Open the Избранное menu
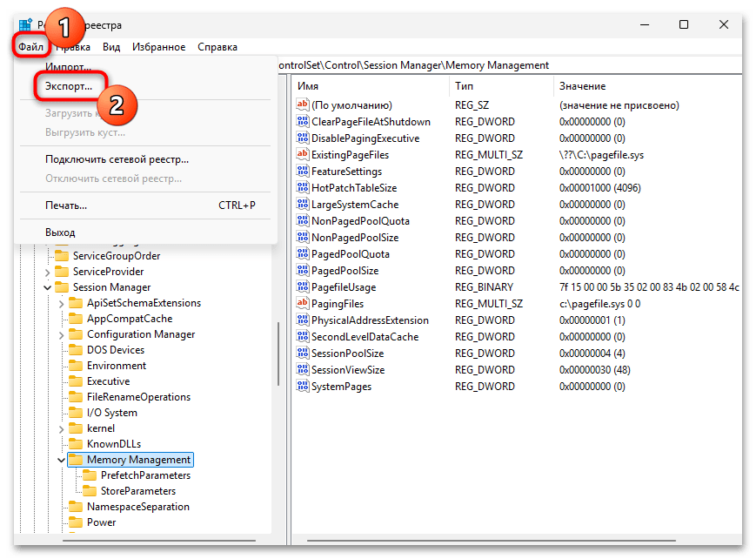The image size is (756, 559). tap(158, 47)
